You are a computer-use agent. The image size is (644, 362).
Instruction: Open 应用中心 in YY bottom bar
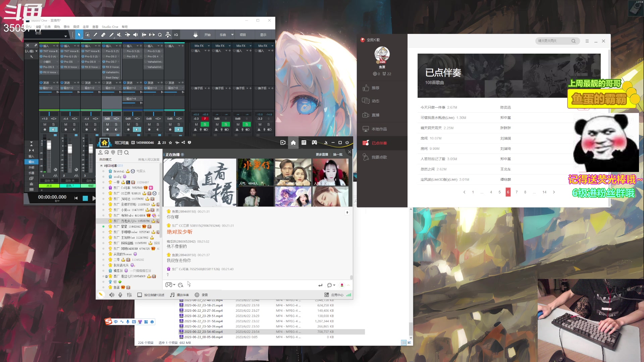tap(334, 295)
